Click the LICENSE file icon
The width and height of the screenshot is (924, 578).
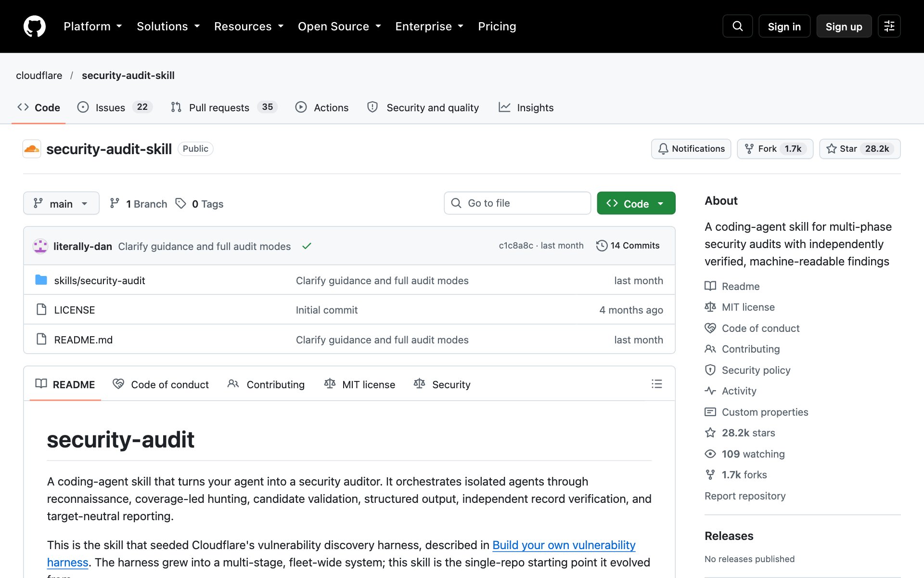[x=41, y=310]
